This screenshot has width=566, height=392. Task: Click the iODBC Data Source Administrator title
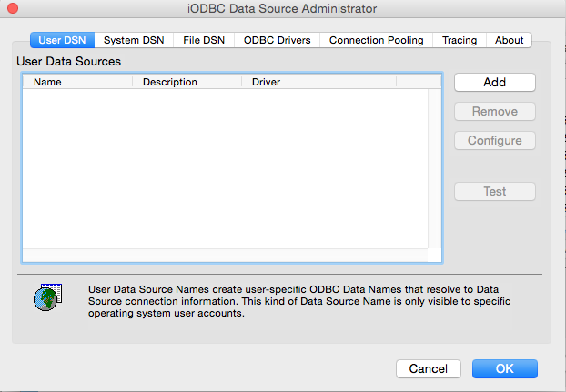(283, 8)
